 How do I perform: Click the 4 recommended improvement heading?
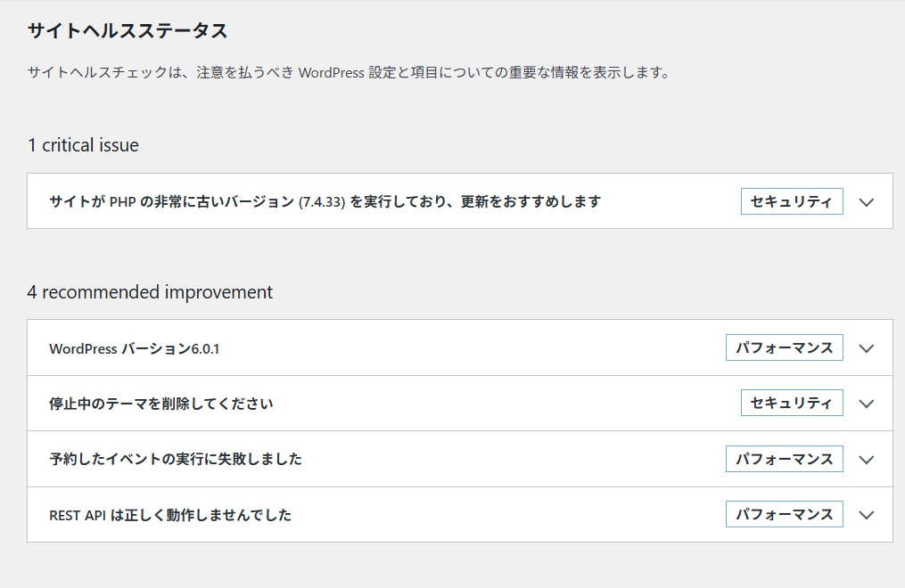150,292
